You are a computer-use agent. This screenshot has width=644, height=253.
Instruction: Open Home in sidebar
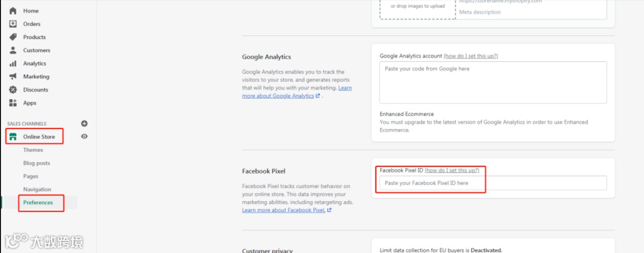[31, 11]
